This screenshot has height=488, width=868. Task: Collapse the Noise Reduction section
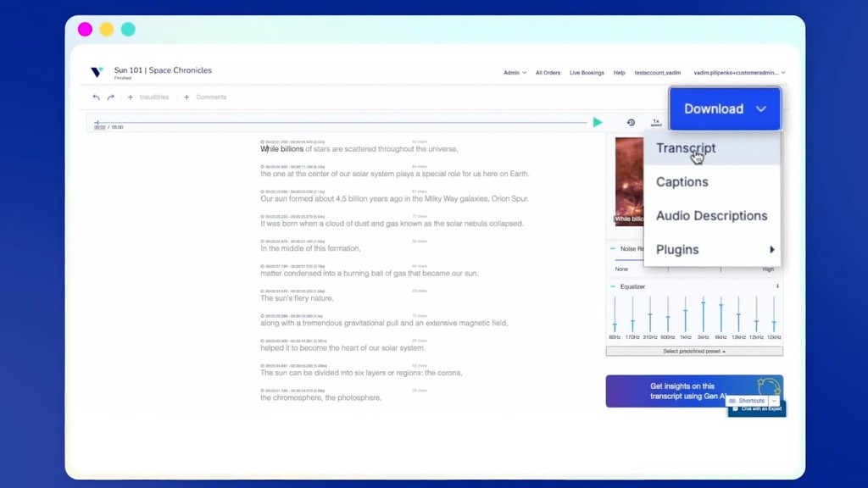point(615,248)
